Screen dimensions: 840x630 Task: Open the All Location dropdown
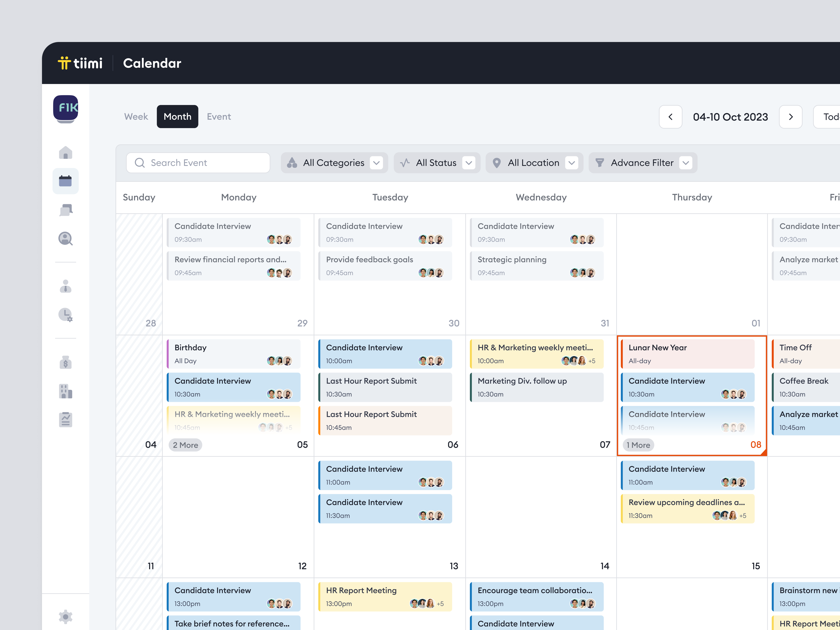point(534,163)
